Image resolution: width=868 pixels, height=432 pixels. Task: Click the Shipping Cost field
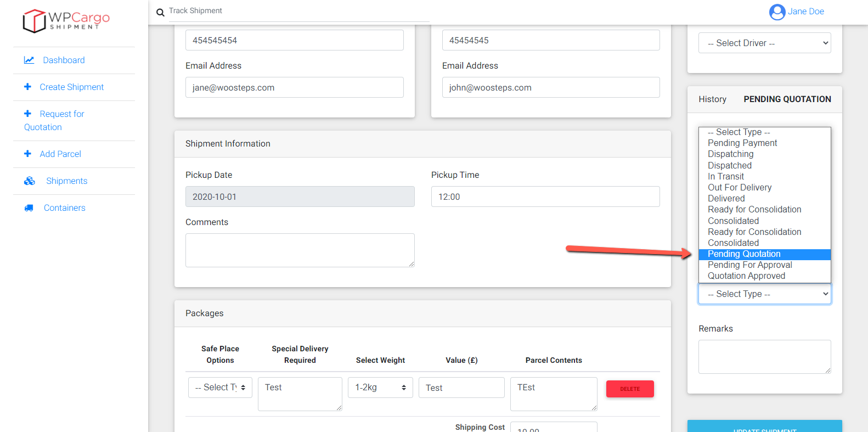click(554, 427)
